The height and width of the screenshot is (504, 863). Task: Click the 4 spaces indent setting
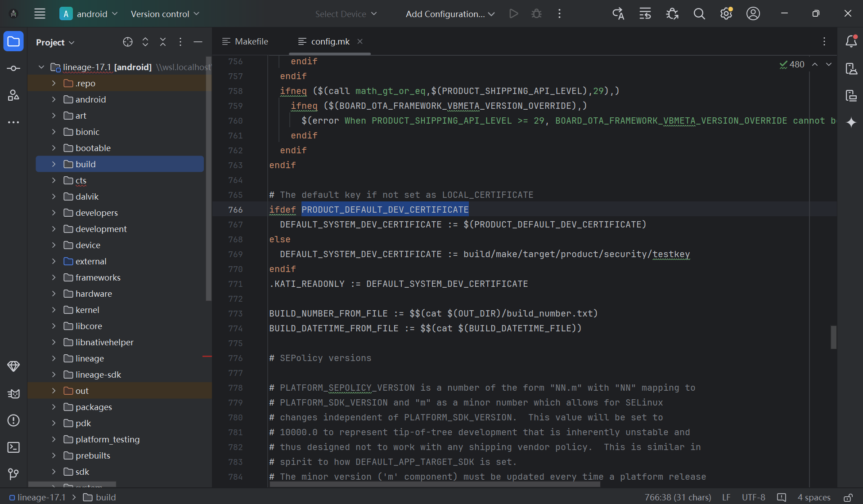[x=814, y=497]
